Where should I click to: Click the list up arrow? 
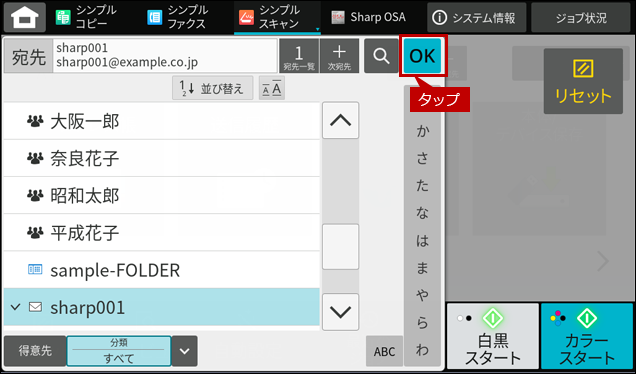(x=341, y=120)
